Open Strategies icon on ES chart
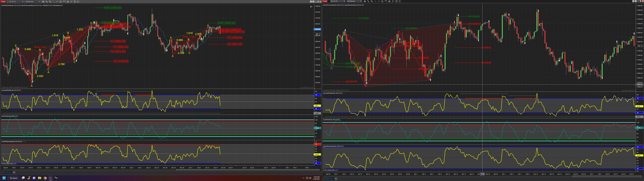Image resolution: width=644 pixels, height=181 pixels. tap(75, 2)
